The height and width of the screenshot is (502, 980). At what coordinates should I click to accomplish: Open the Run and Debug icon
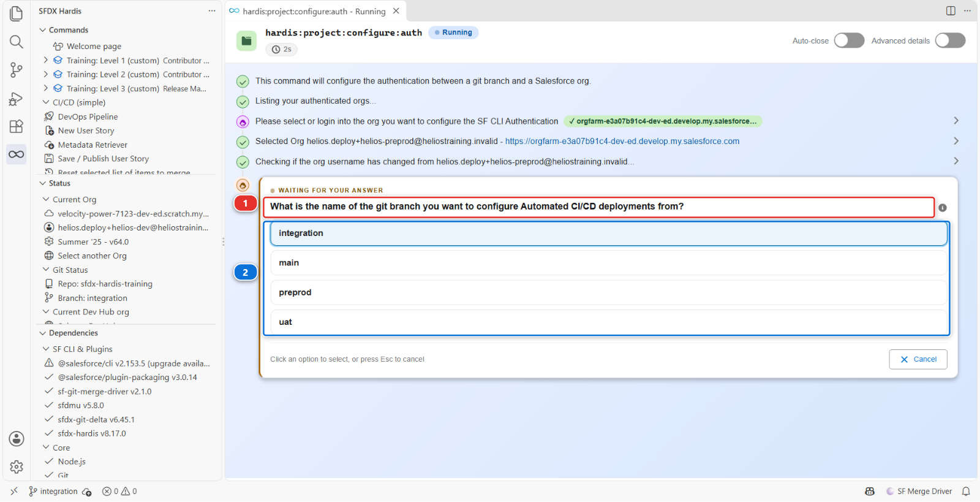(x=17, y=98)
